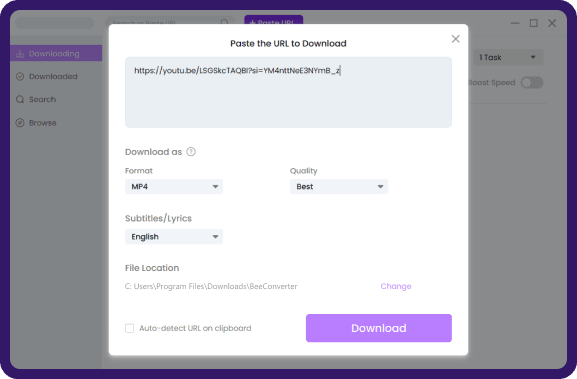
Task: Click the magnifier icon in top search bar
Action: point(224,23)
